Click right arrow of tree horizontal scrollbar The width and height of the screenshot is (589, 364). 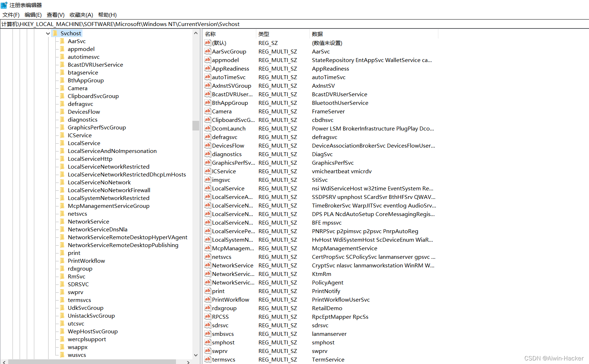click(x=188, y=362)
